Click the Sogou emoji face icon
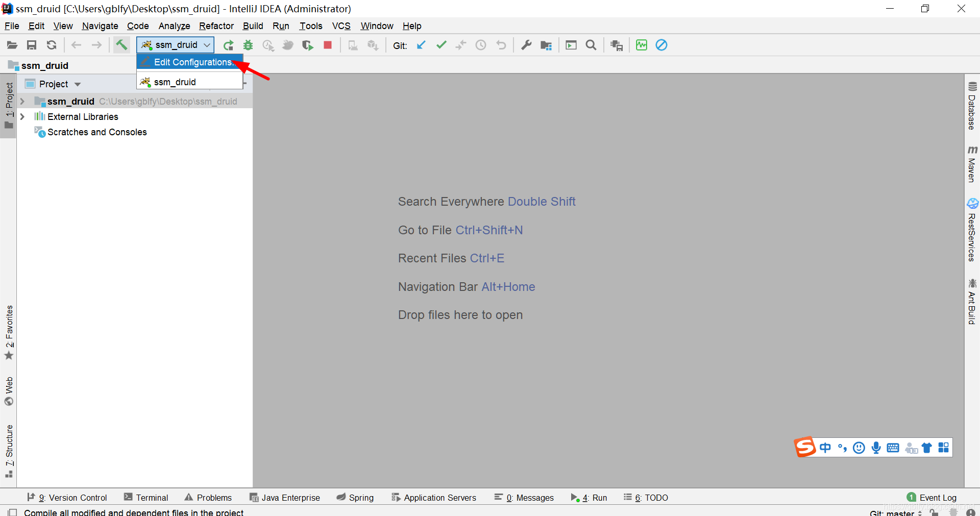 point(859,448)
